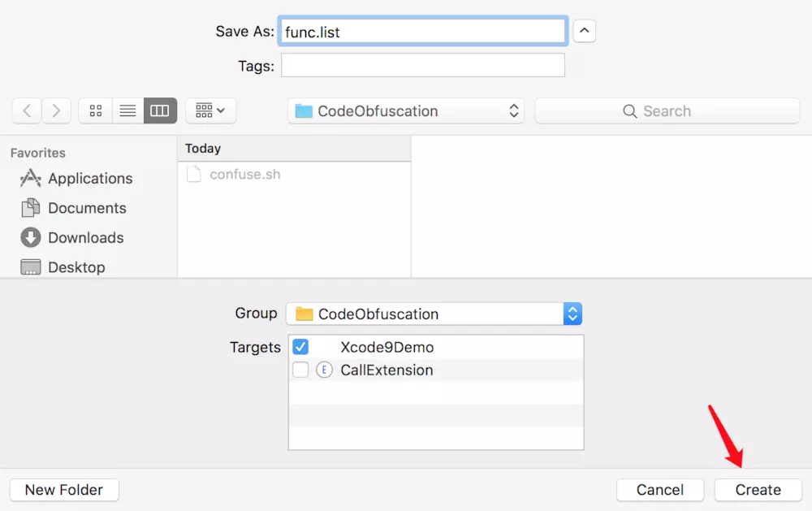Click the New Folder button

[x=64, y=490]
